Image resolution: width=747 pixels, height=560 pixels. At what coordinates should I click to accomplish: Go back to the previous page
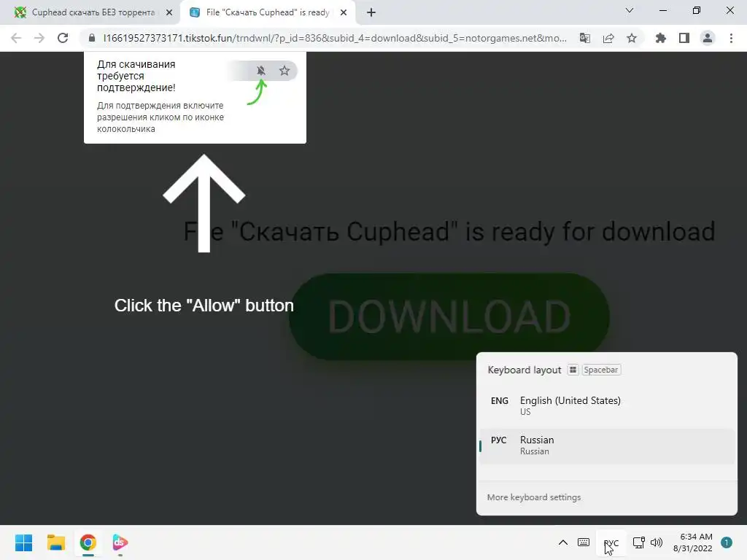[16, 38]
